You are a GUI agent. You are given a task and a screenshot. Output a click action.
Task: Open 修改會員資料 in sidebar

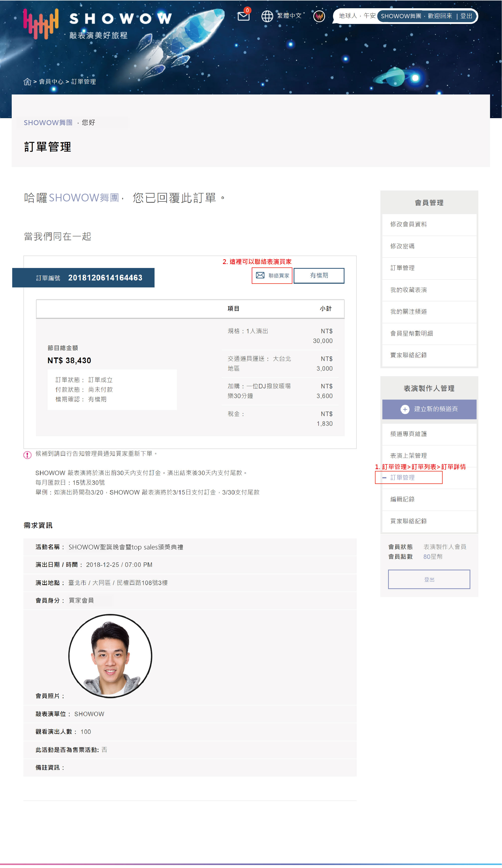pos(429,225)
